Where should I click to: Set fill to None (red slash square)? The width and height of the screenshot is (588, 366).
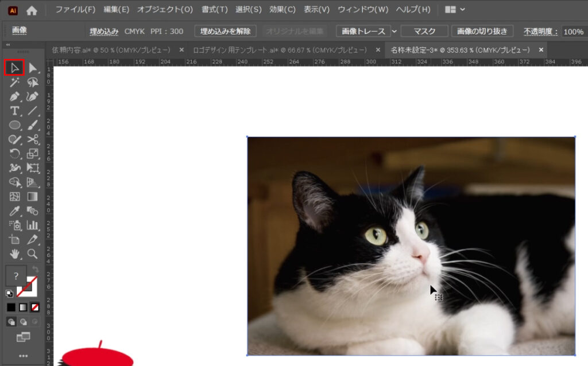coord(35,307)
